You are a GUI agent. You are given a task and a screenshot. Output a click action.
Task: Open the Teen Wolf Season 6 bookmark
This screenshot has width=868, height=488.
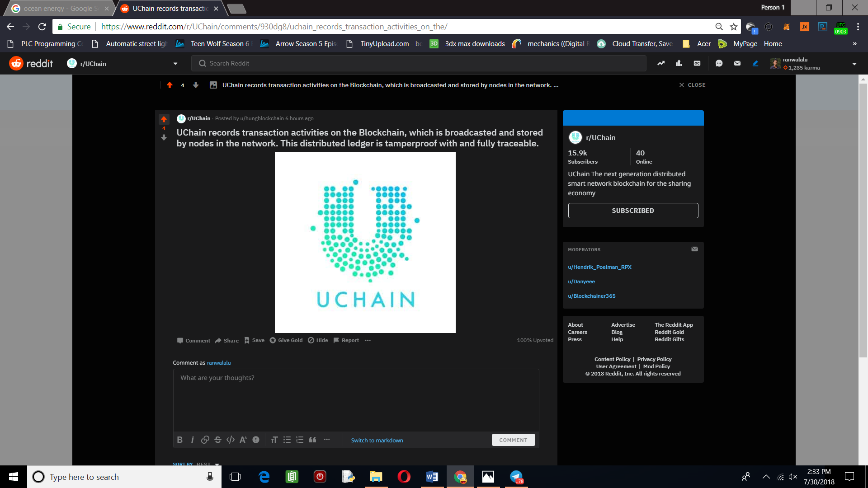click(214, 44)
